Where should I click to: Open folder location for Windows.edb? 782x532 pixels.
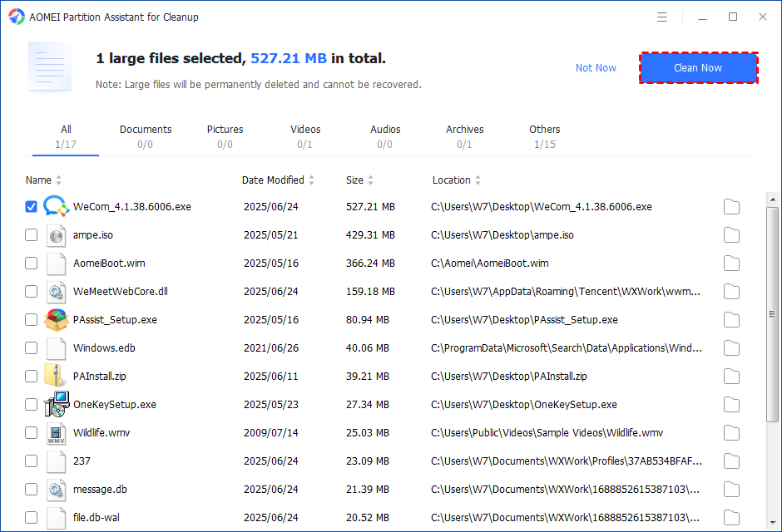731,348
